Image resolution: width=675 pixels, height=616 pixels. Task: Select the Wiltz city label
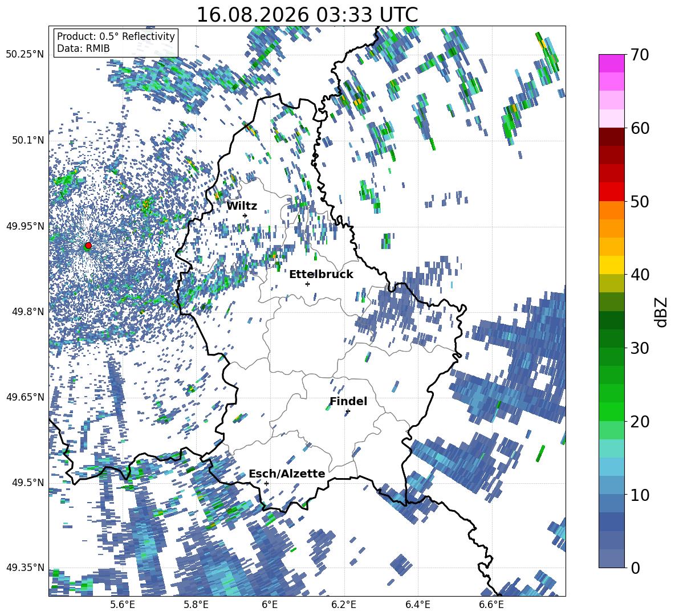point(242,206)
